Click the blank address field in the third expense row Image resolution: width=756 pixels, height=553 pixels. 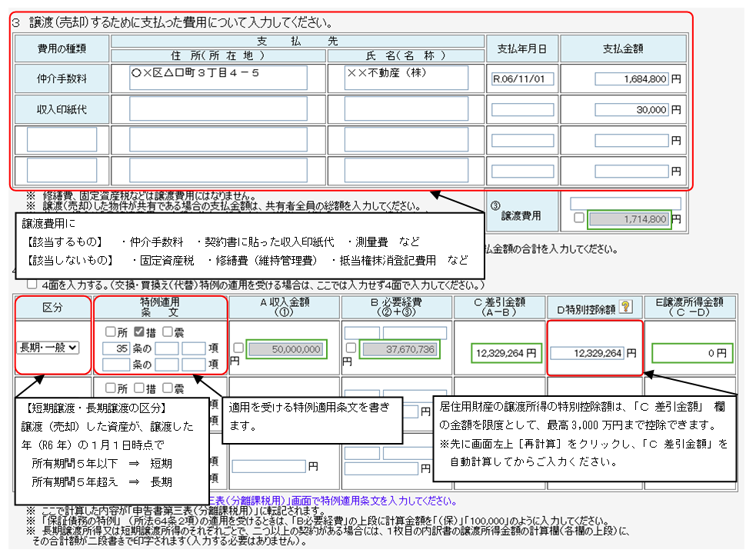[x=218, y=139]
